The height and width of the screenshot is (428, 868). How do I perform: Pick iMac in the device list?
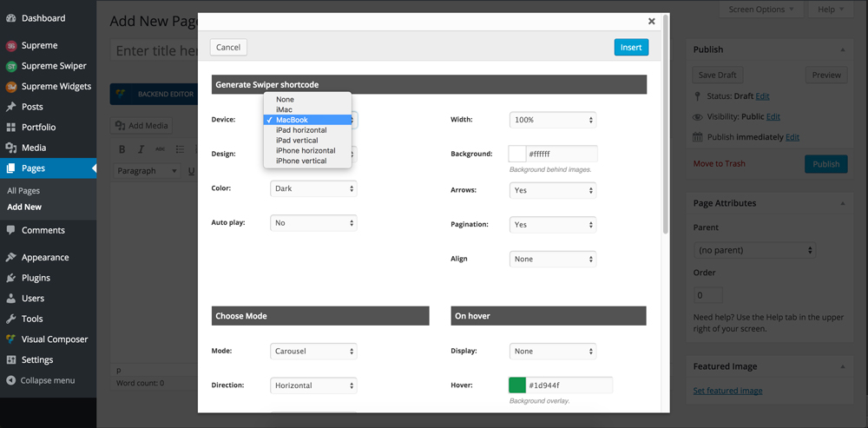pyautogui.click(x=286, y=109)
